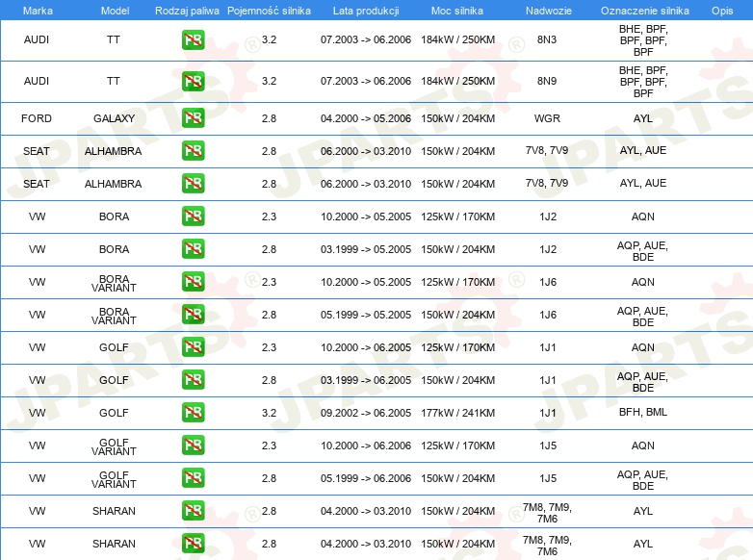753x560 pixels.
Task: Click AQP, AUE, BDE in the VW BORA 1J2 row
Action: pos(643,251)
